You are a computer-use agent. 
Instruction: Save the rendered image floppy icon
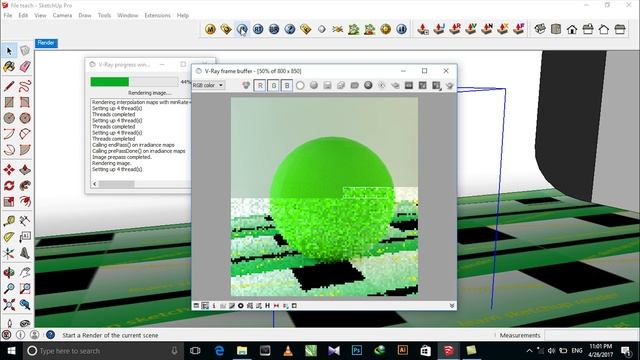327,85
